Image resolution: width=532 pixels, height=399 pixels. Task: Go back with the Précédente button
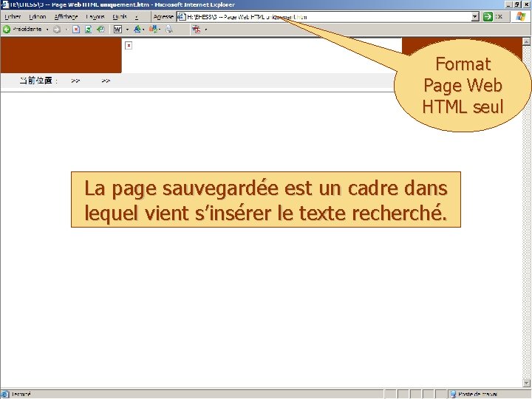[x=21, y=30]
